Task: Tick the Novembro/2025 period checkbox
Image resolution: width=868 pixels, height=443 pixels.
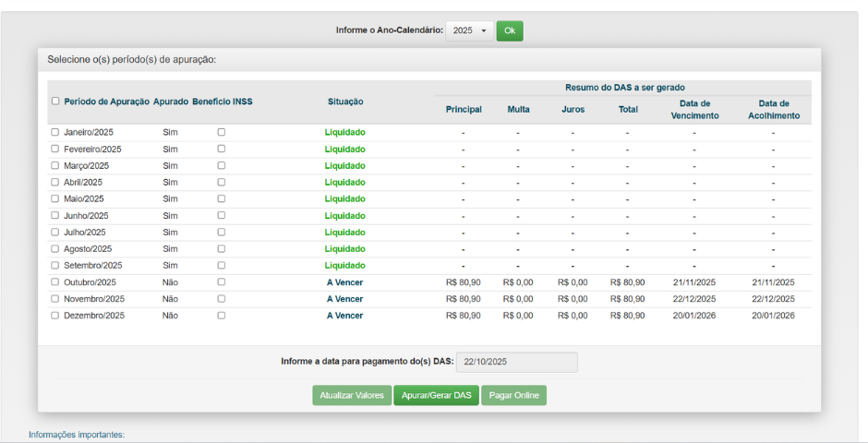Action: coord(55,299)
